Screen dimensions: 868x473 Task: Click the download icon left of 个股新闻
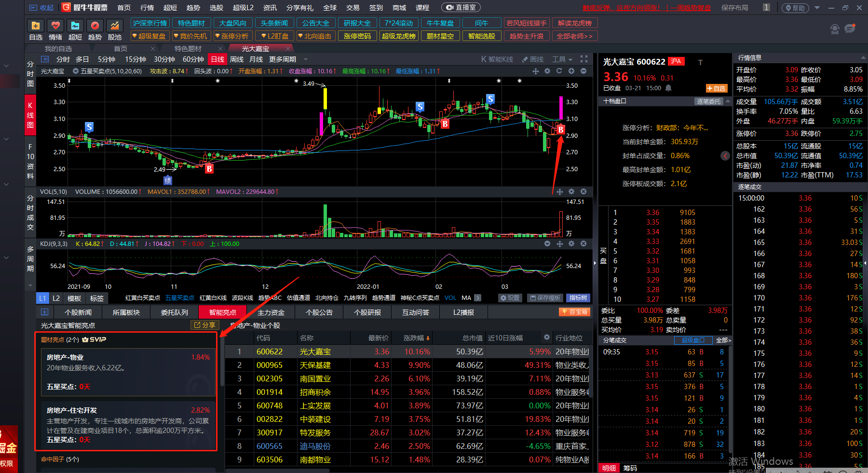click(x=44, y=312)
